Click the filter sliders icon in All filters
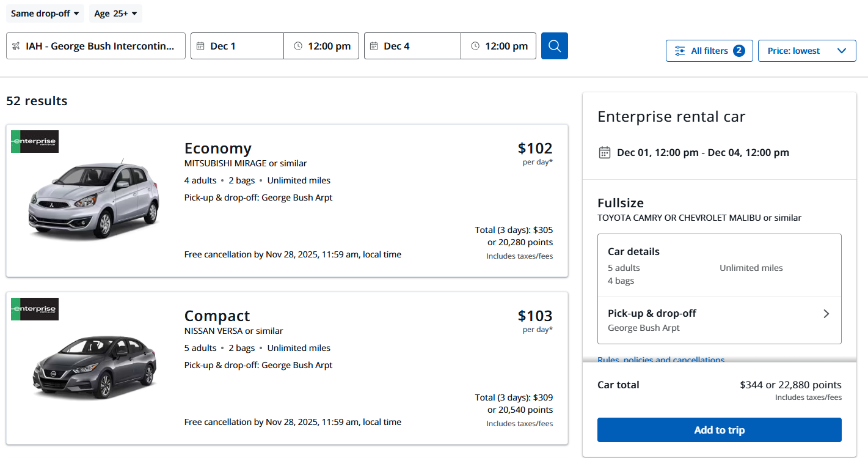Image resolution: width=868 pixels, height=458 pixels. pos(680,51)
